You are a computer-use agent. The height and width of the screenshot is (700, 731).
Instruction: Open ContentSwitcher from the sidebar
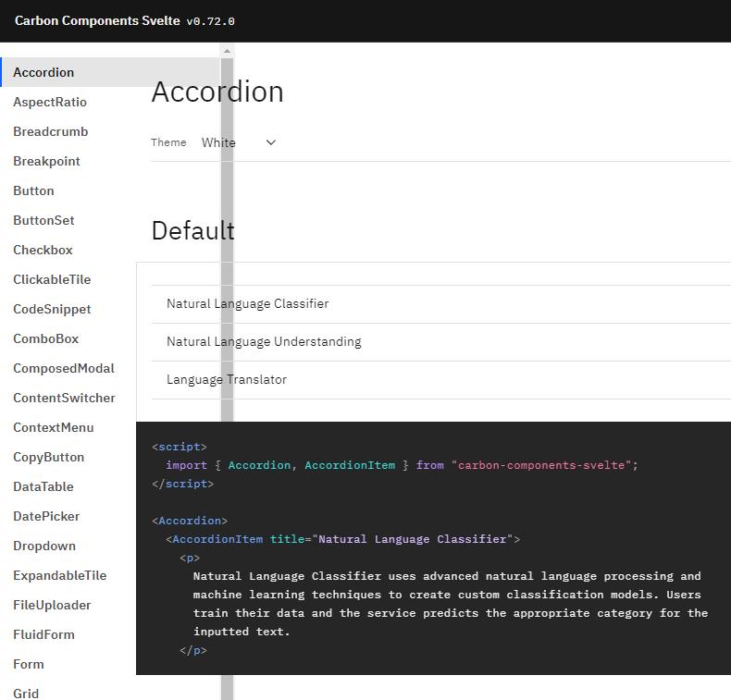[x=64, y=398]
